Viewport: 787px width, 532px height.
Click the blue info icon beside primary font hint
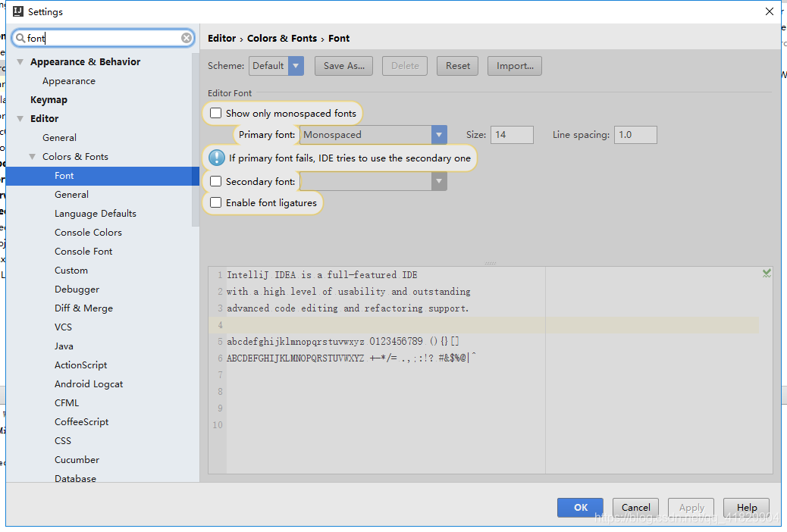pos(217,158)
